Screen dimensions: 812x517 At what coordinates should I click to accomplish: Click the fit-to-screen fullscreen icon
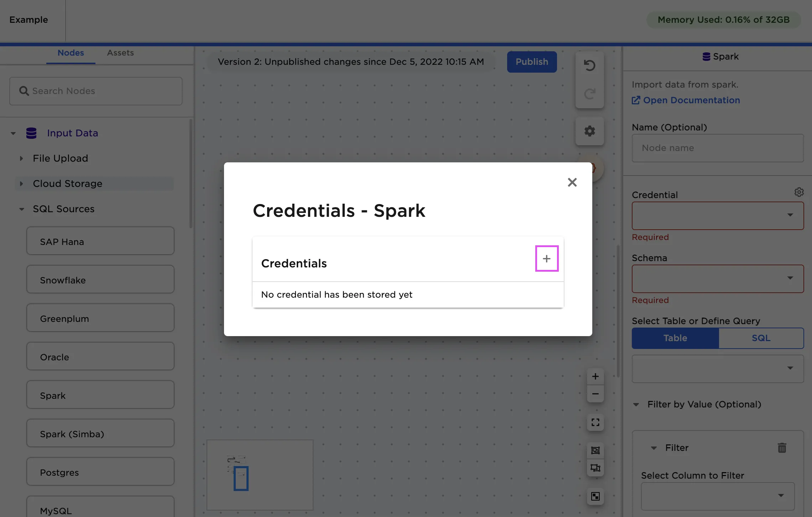click(595, 422)
